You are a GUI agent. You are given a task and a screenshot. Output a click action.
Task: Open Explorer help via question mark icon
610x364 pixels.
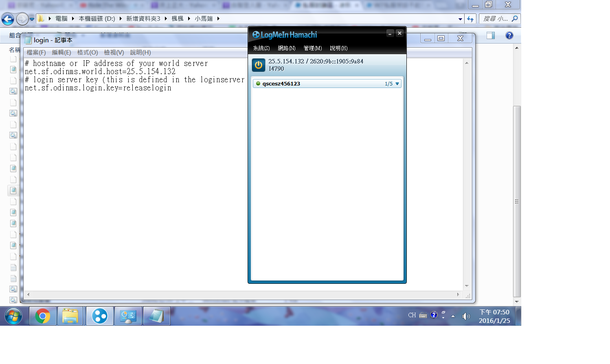point(509,35)
